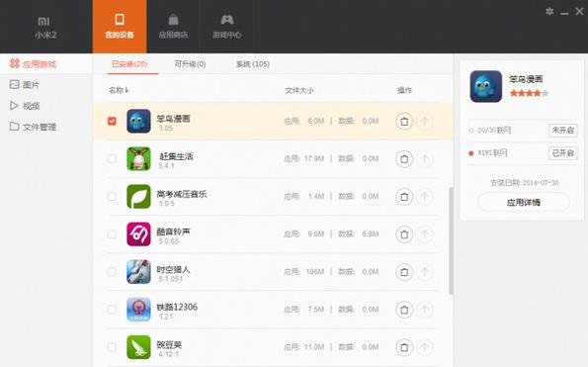Screen dimensions: 588x367
Task: Uninstall 高考减压音乐 with its trash icon
Action: [x=404, y=197]
